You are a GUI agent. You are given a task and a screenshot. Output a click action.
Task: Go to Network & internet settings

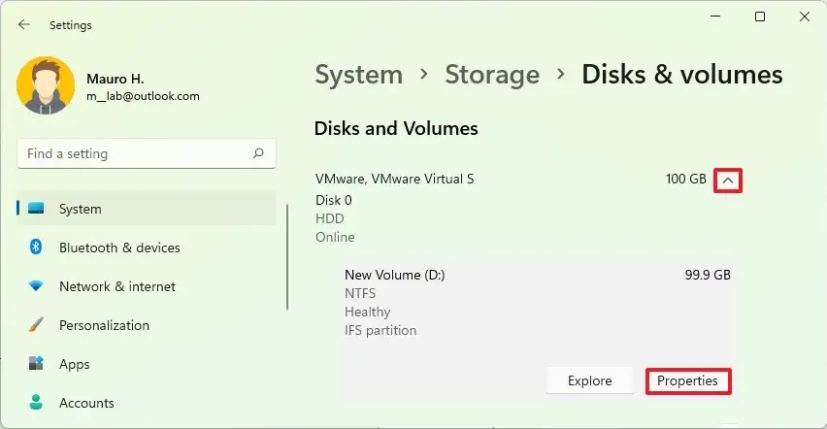(117, 286)
